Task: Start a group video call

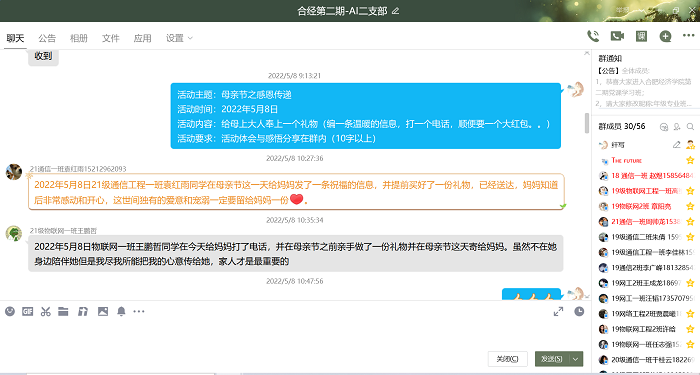Action: pyautogui.click(x=617, y=36)
